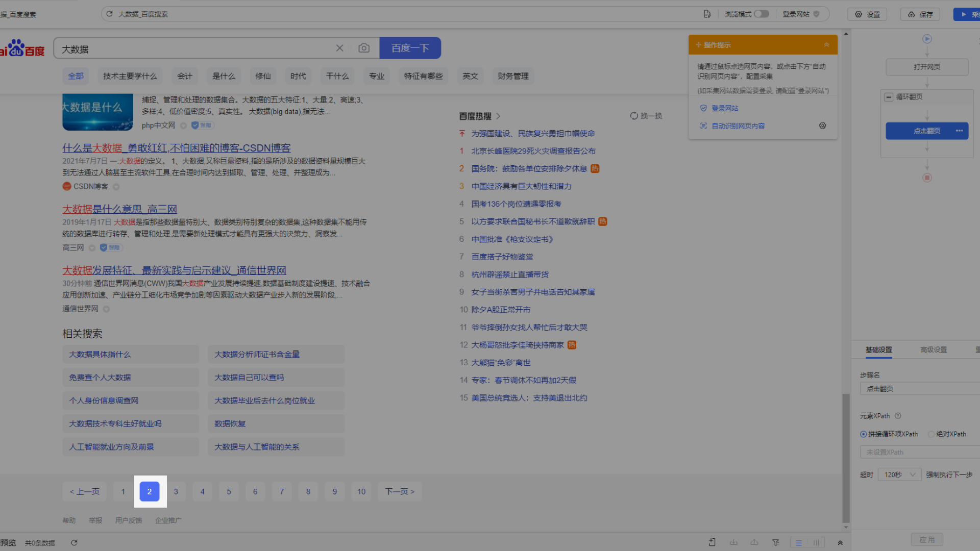The width and height of the screenshot is (980, 551).
Task: Click the reload icon in the address bar
Action: click(109, 14)
